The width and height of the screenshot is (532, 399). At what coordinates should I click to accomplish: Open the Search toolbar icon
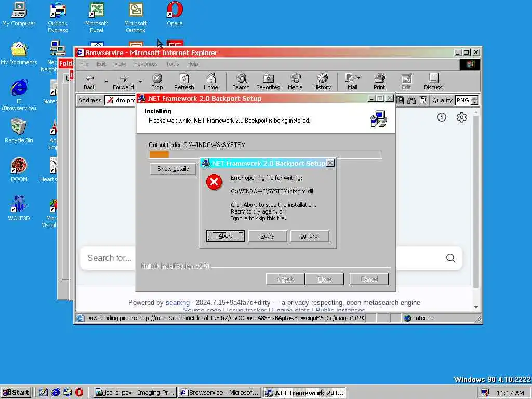coord(241,82)
